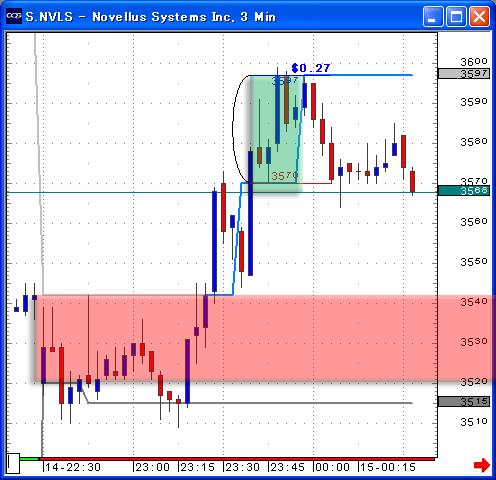The width and height of the screenshot is (496, 480).
Task: Click the 3597 label inside green zone
Action: pos(285,80)
